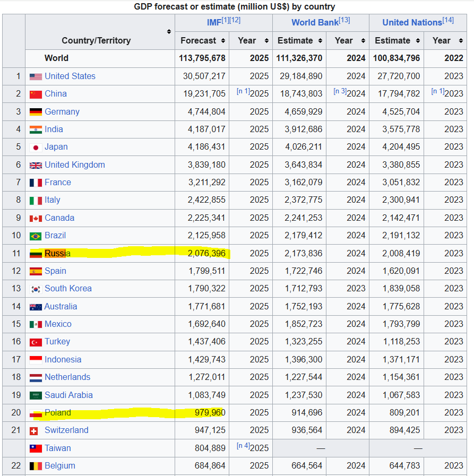Click the Saudi Arabia flag icon
This screenshot has width=474, height=476.
click(36, 395)
